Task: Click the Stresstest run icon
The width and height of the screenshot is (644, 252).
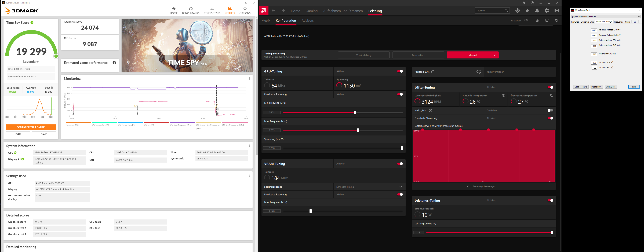Action: coord(526,20)
